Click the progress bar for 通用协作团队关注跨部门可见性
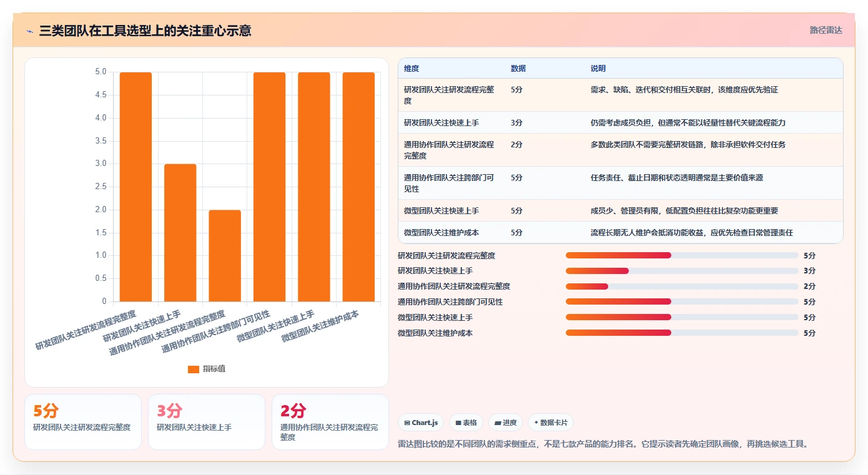This screenshot has height=475, width=868. [682, 301]
